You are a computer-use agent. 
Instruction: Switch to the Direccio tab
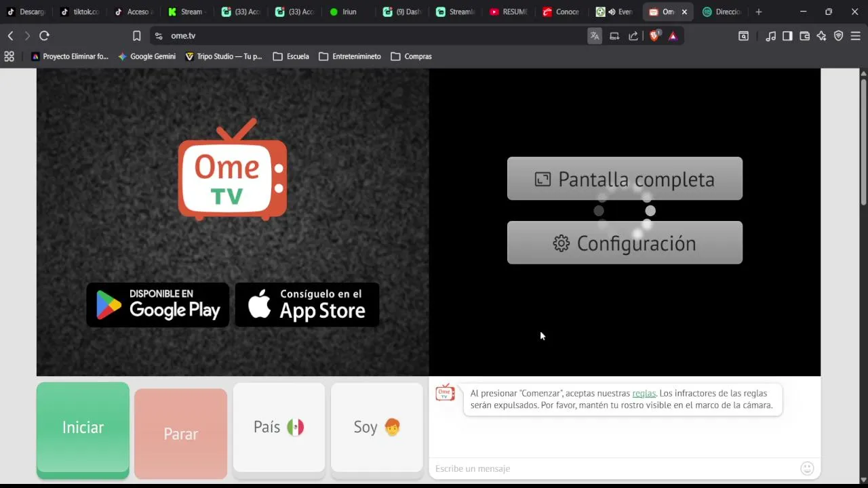point(724,12)
